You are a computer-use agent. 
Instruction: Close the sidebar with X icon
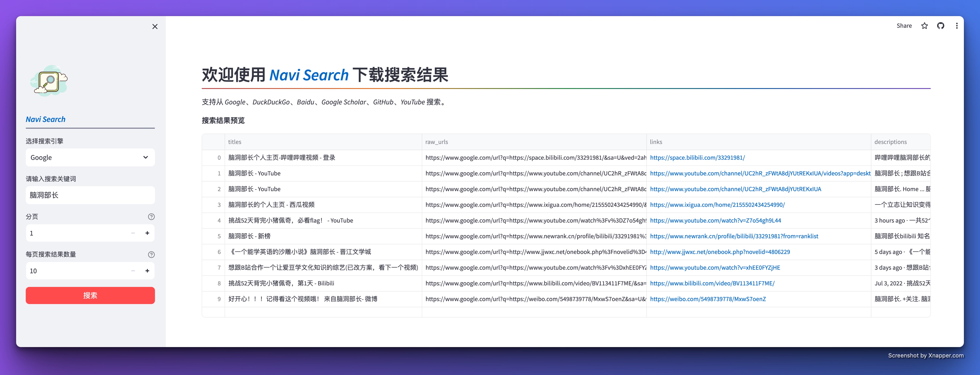click(155, 27)
